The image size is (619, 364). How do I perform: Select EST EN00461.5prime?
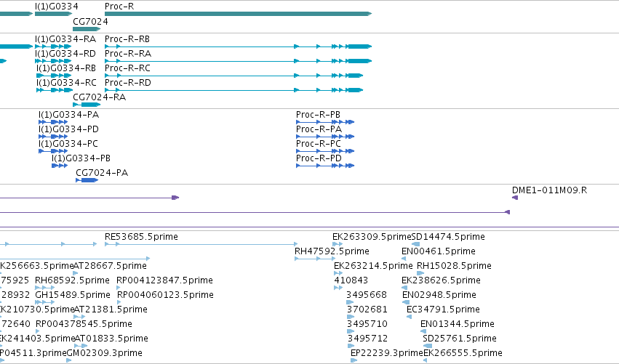pyautogui.click(x=404, y=259)
